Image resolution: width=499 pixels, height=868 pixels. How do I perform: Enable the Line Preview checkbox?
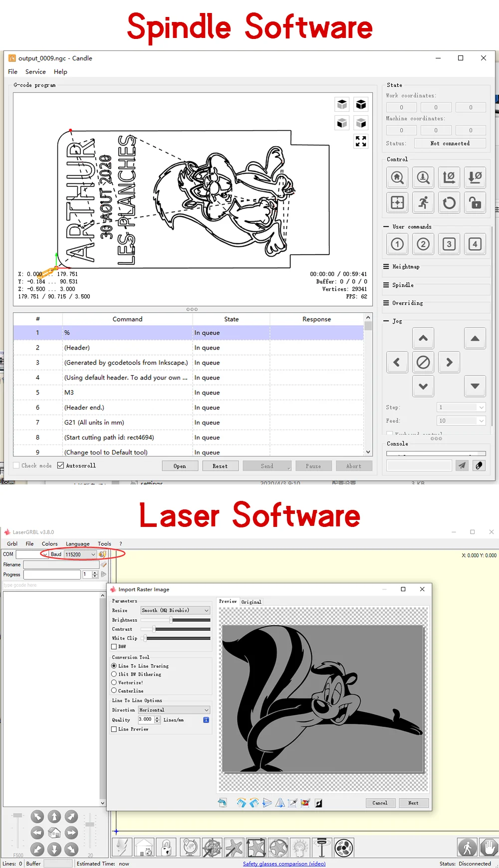click(114, 729)
